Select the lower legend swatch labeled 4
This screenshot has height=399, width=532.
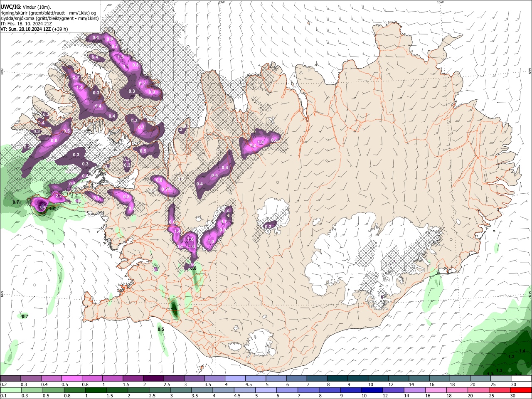223,390
